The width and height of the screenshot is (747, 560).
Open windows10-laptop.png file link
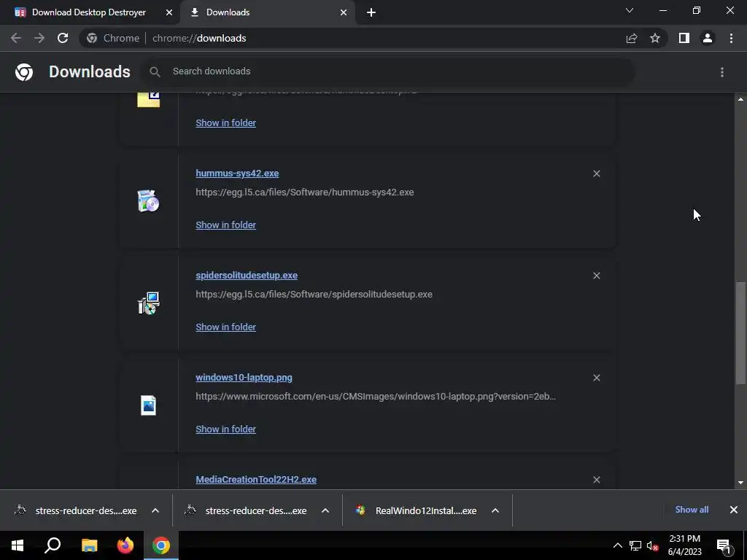[244, 377]
